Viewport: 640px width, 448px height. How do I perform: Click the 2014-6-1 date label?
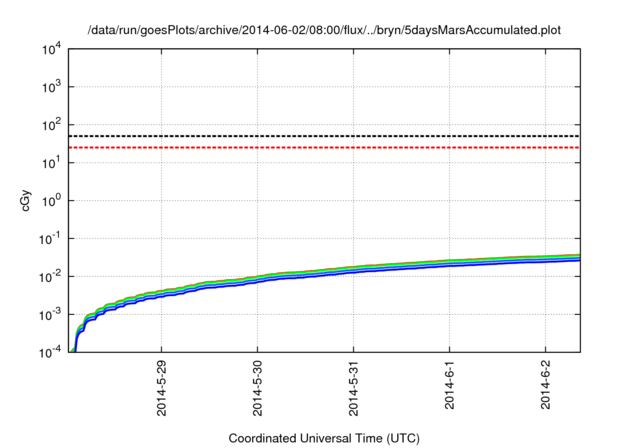[449, 384]
